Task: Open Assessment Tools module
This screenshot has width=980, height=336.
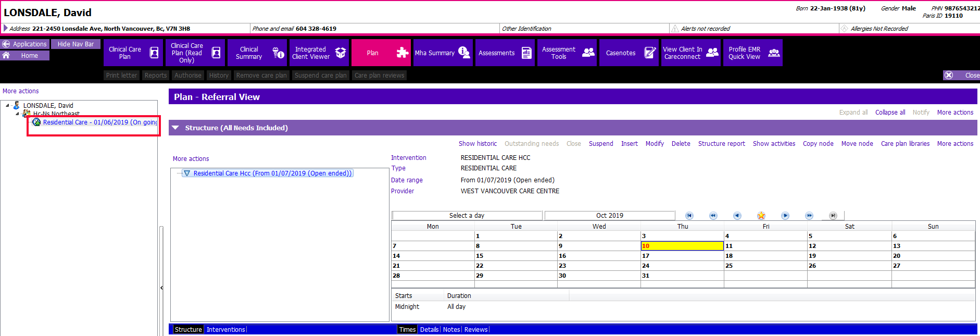Action: coord(567,53)
